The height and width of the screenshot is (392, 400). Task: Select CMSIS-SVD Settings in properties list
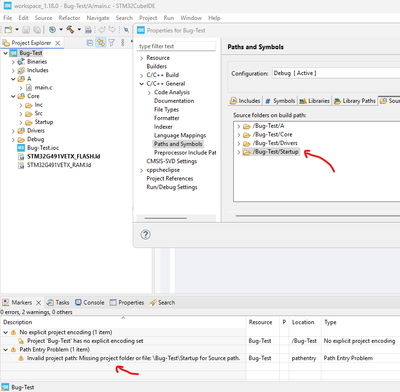pos(172,161)
